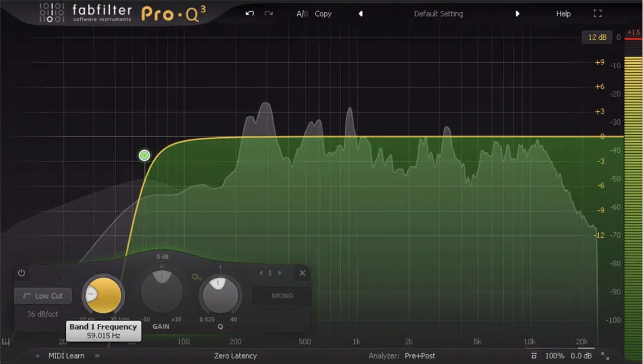Select previous band arrow in band panel
Screen dimensions: 643x364
pos(261,273)
